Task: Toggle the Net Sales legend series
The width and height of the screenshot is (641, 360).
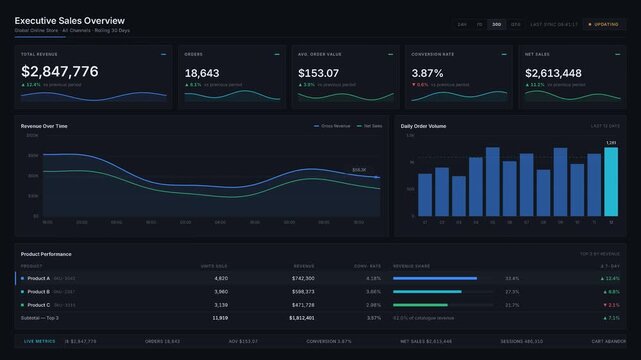Action: (x=370, y=126)
